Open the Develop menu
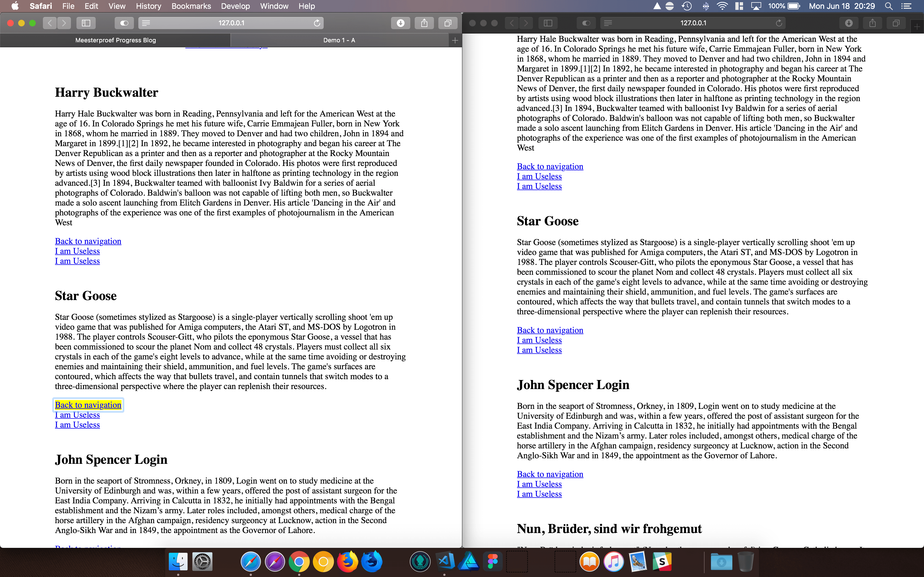 click(x=235, y=6)
